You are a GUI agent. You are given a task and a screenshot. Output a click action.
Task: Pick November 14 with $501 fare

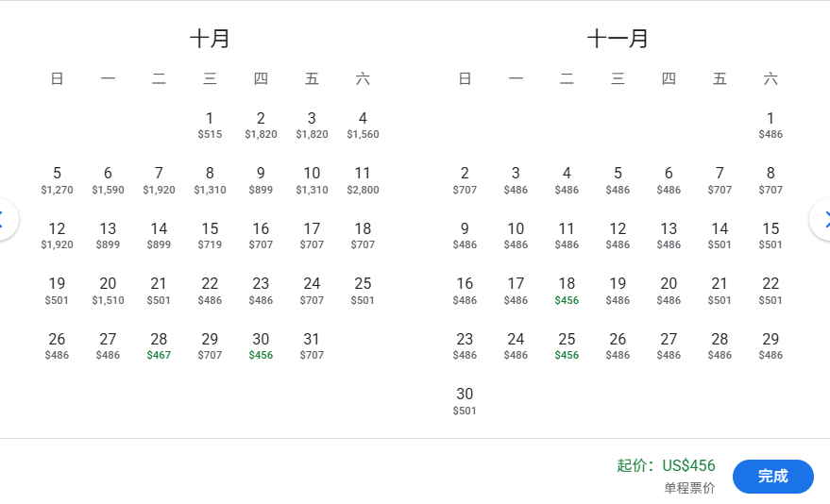[x=720, y=236]
